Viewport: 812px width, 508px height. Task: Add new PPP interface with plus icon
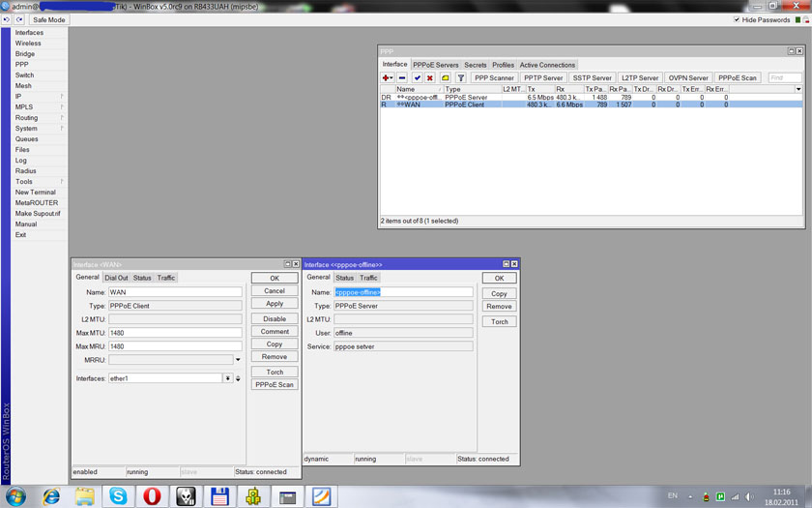pos(386,77)
